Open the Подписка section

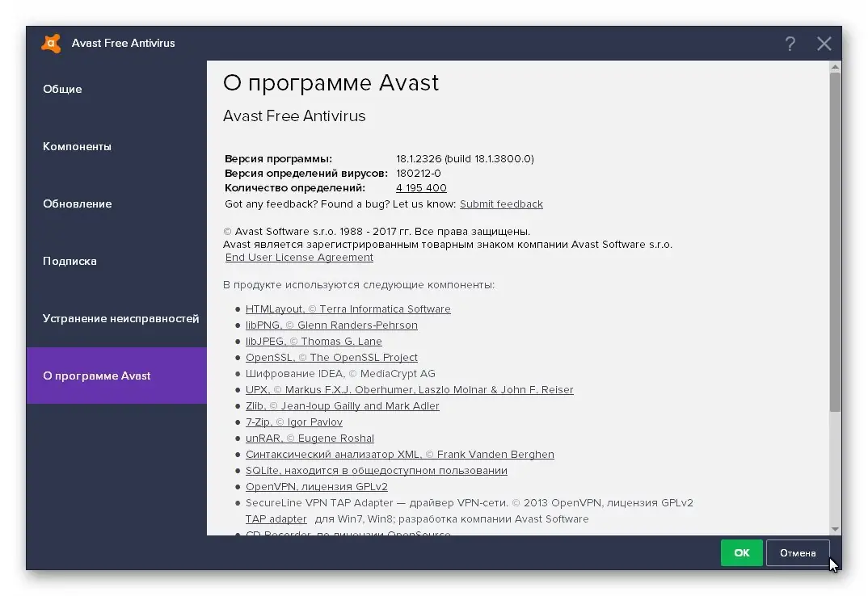click(68, 261)
